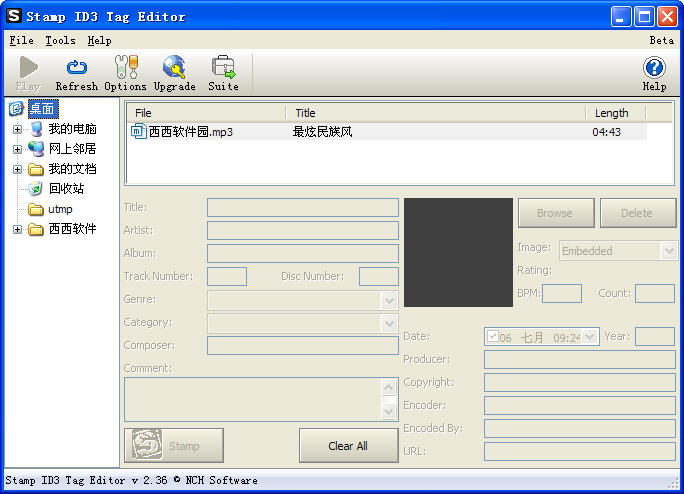Click the Copyright input field
Image resolution: width=684 pixels, height=494 pixels.
coord(580,383)
